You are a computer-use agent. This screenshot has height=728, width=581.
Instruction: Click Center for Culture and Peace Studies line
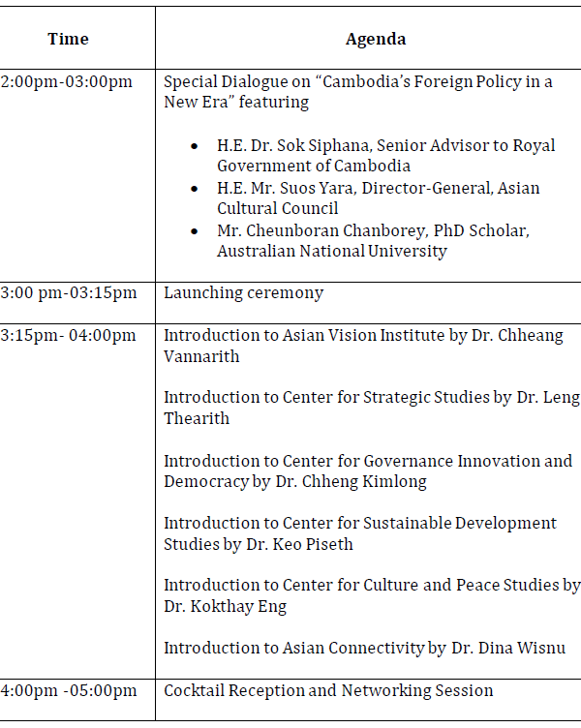coord(371,594)
